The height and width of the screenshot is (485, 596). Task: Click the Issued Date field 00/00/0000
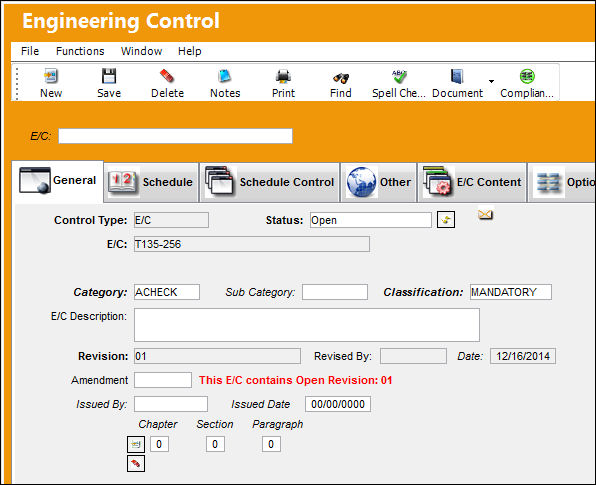pyautogui.click(x=338, y=404)
